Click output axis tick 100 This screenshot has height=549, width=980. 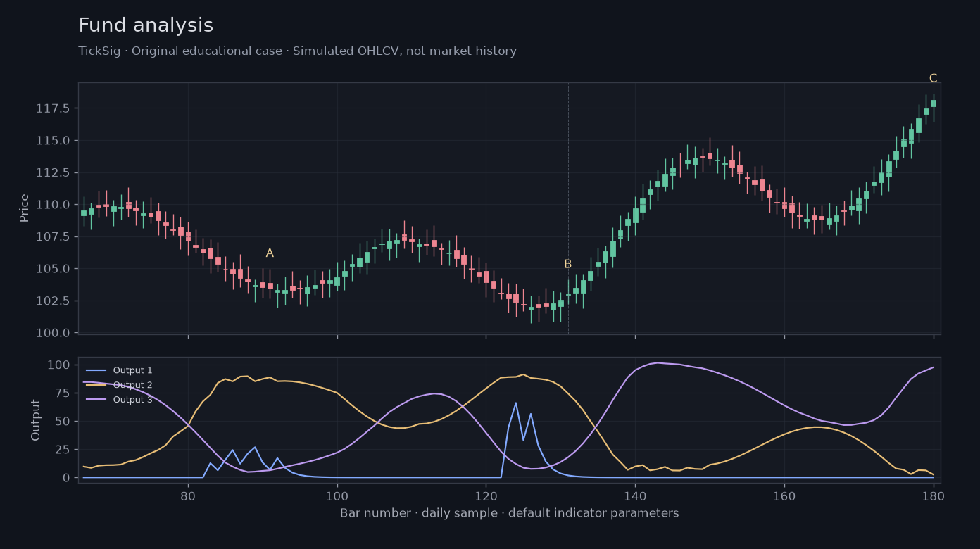click(x=58, y=365)
